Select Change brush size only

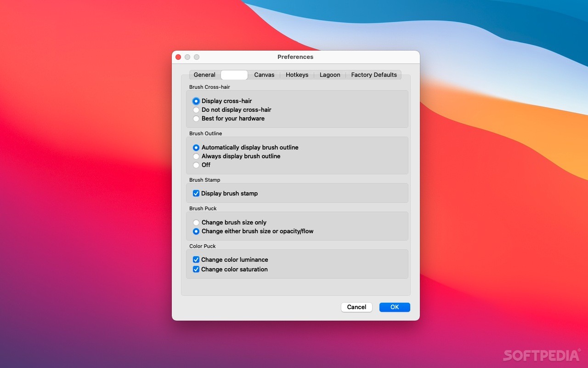(x=196, y=222)
